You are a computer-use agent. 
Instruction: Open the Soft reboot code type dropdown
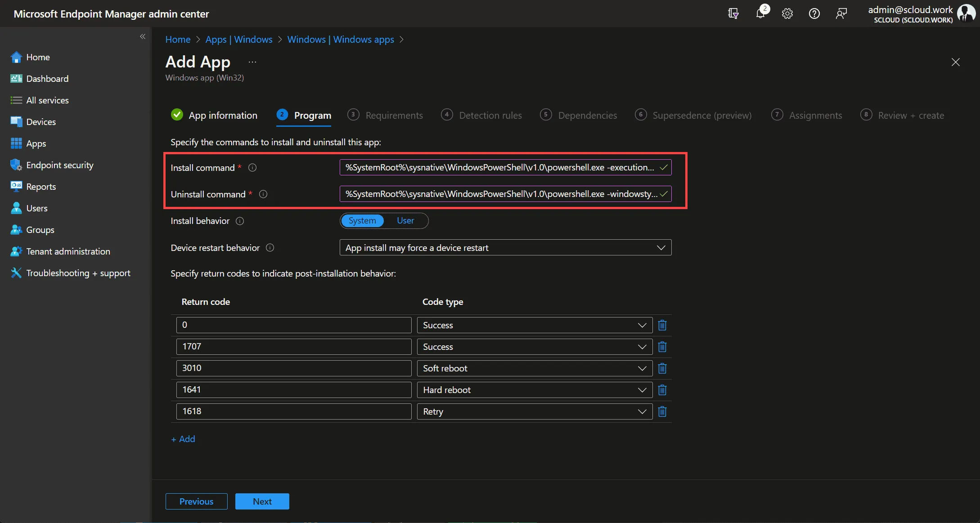(x=535, y=368)
